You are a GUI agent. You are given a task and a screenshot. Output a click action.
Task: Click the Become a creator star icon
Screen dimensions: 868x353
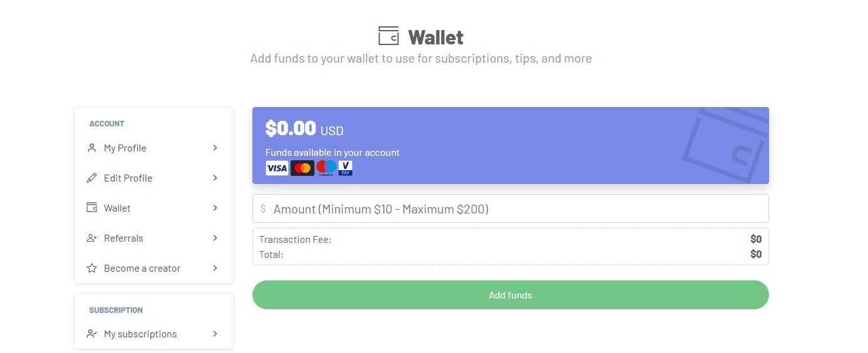click(92, 268)
